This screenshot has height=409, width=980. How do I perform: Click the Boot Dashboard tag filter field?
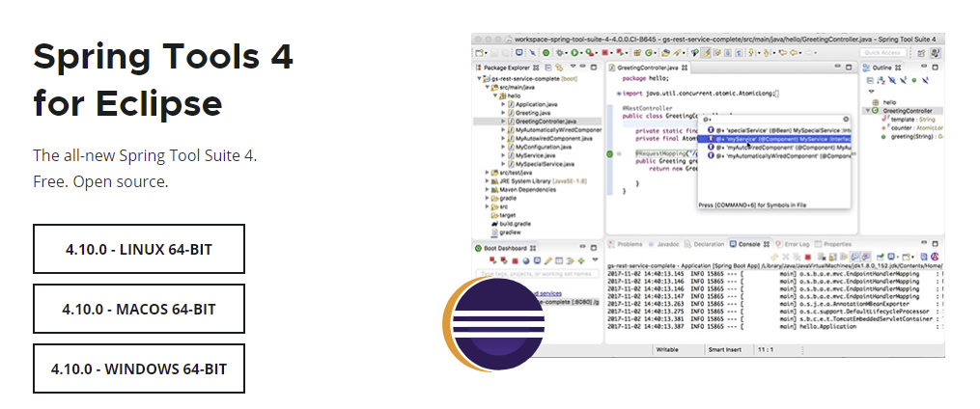[x=538, y=274]
